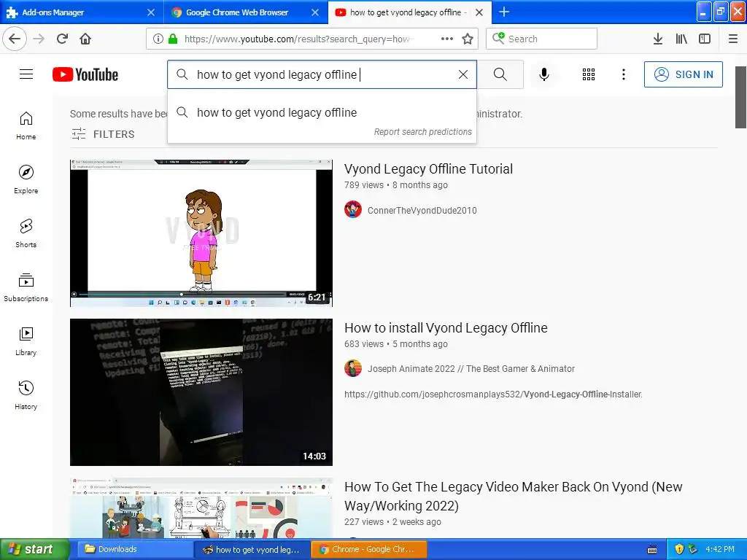Open the YouTube apps grid
The width and height of the screenshot is (747, 560).
pyautogui.click(x=589, y=74)
